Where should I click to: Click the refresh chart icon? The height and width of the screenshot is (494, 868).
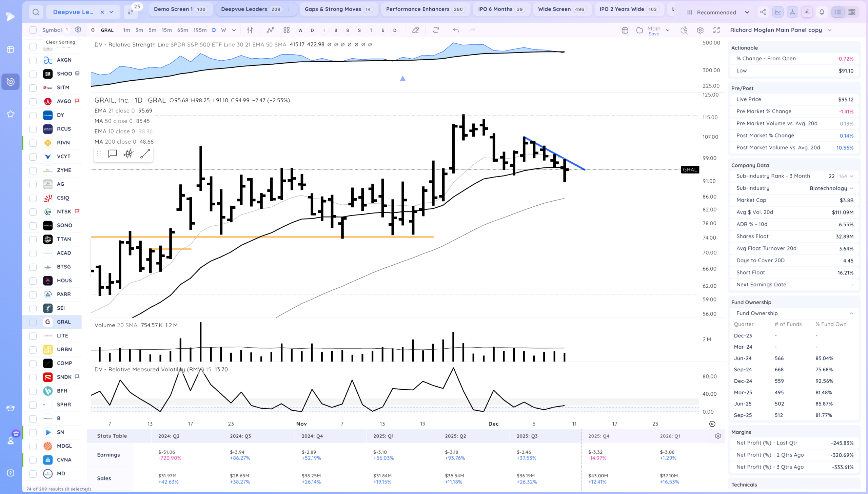point(436,30)
